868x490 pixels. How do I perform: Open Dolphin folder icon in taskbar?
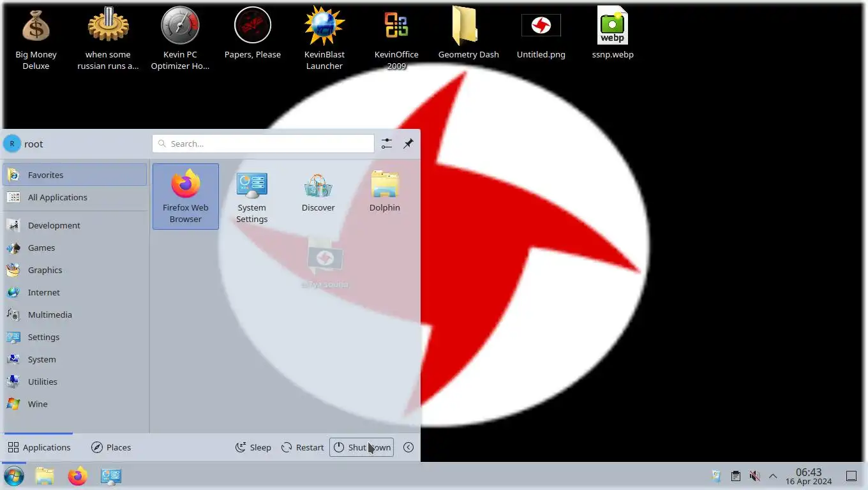pos(45,476)
